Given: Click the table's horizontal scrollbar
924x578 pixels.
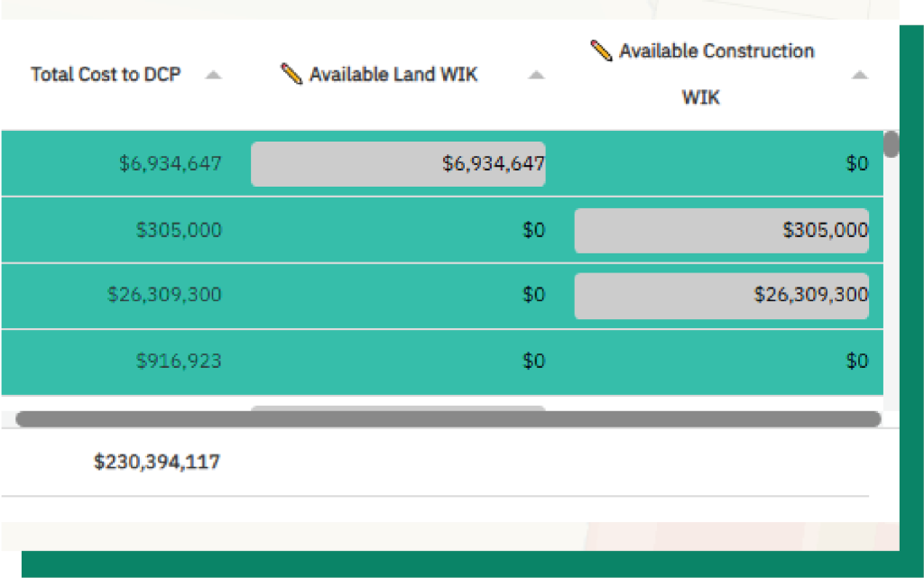Looking at the screenshot, I should [x=448, y=419].
